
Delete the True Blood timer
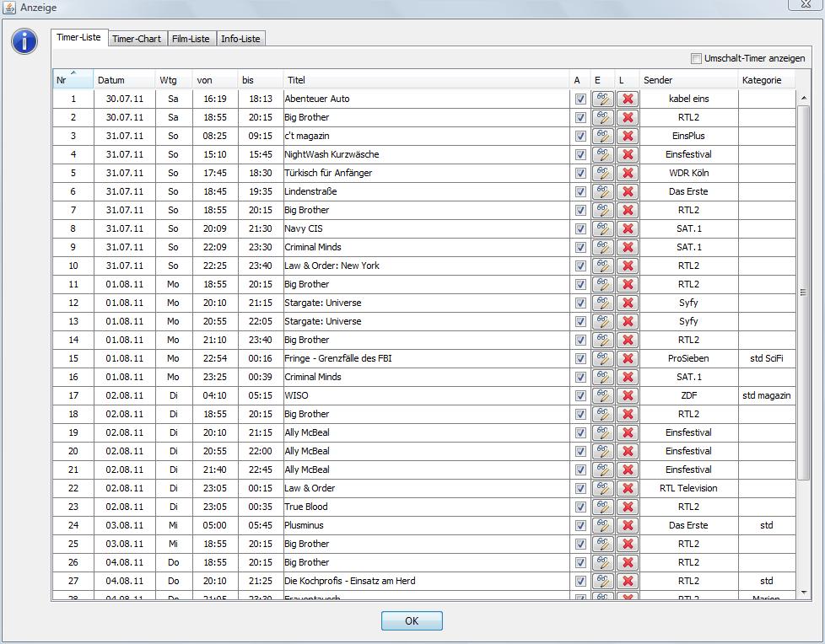628,507
